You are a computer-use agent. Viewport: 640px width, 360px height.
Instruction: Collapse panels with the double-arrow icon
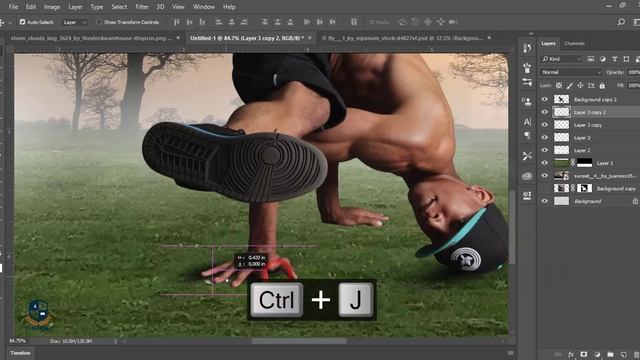click(x=531, y=34)
